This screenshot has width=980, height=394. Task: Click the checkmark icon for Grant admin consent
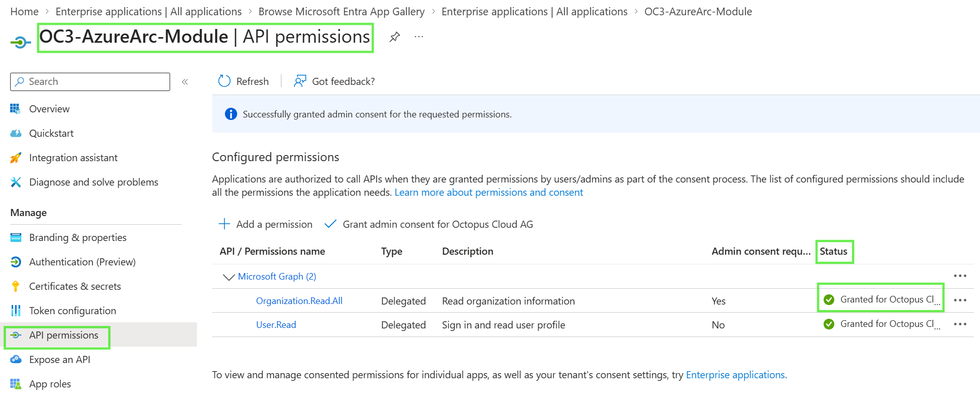[x=331, y=224]
